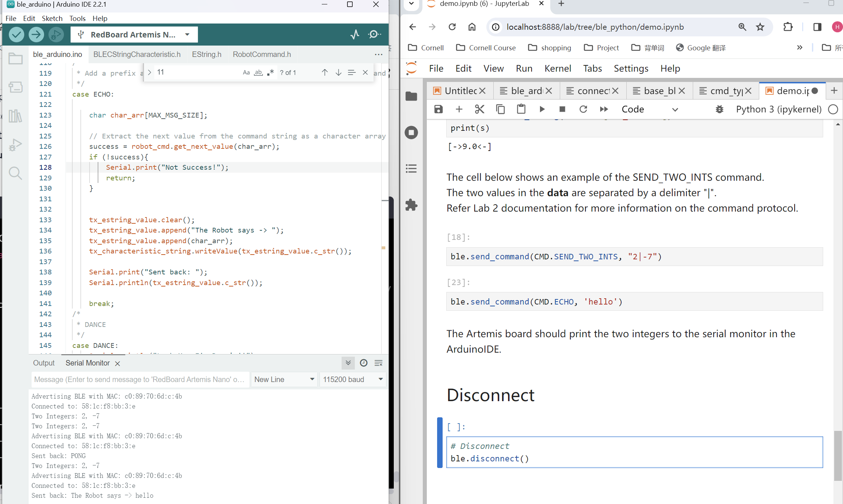The width and height of the screenshot is (843, 504).
Task: Open the Kernel menu in JupyterLab
Action: point(558,68)
